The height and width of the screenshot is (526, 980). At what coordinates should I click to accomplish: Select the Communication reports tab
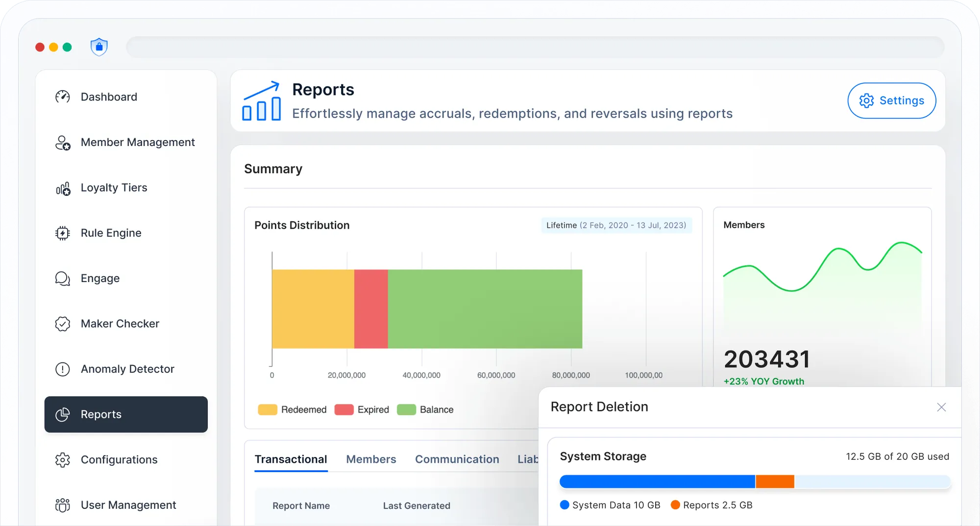457,459
